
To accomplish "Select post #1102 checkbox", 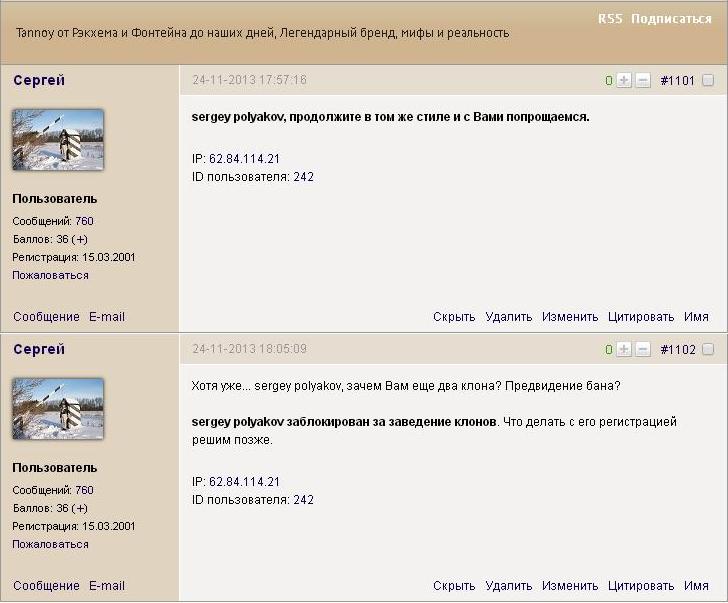I will (x=708, y=349).
